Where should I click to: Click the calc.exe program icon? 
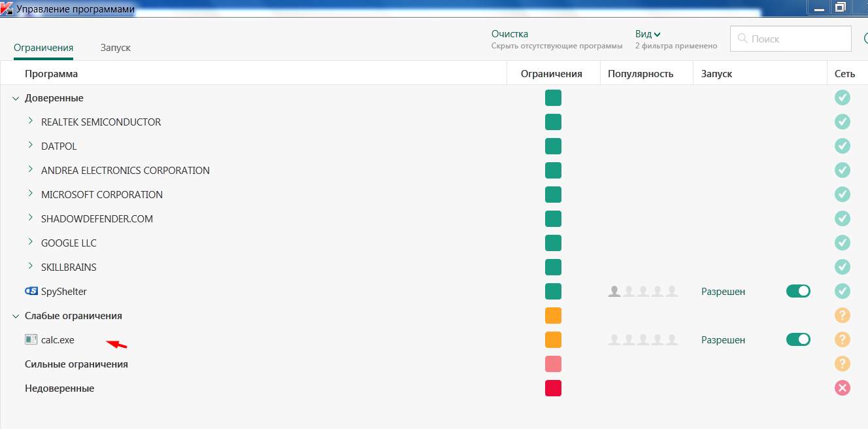[31, 339]
